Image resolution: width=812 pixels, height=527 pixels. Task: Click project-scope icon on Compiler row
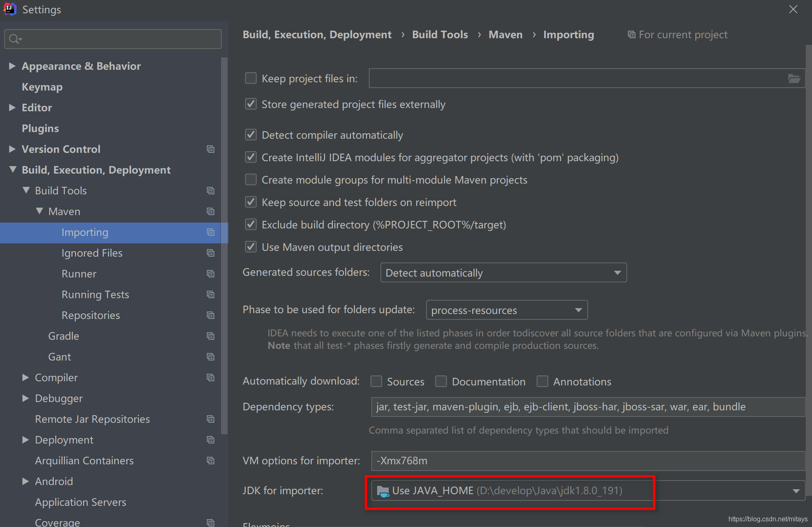(x=211, y=377)
